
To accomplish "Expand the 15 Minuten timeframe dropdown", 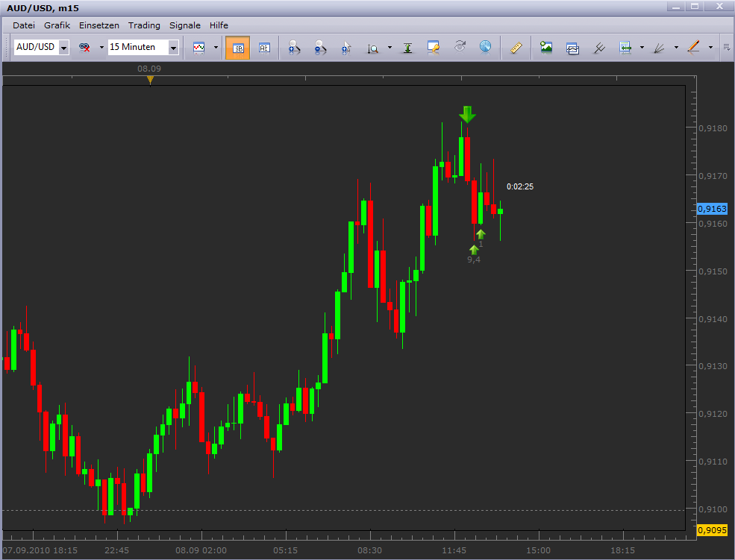I will point(173,47).
